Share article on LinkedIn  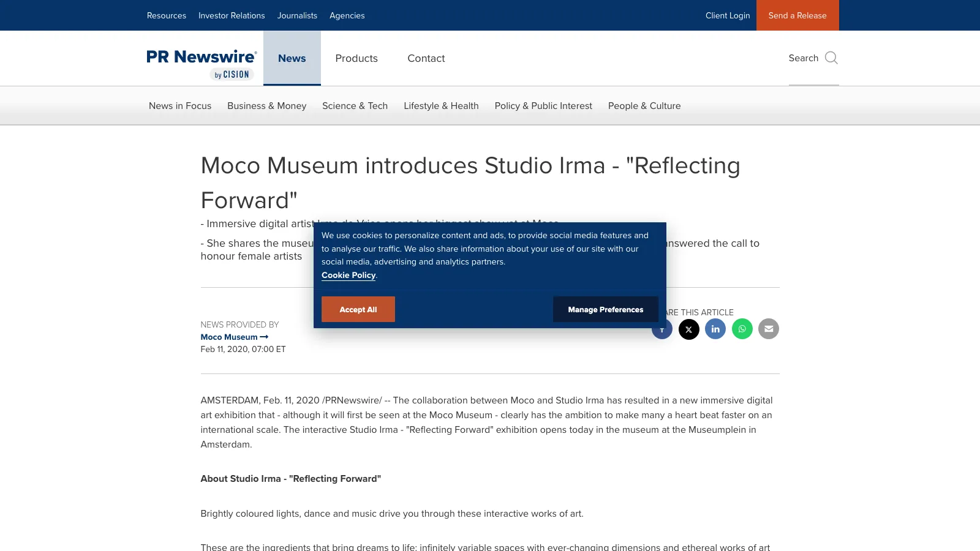point(715,329)
